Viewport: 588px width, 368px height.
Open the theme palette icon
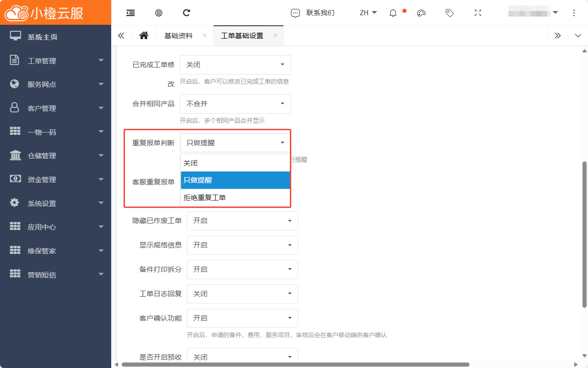pyautogui.click(x=421, y=13)
